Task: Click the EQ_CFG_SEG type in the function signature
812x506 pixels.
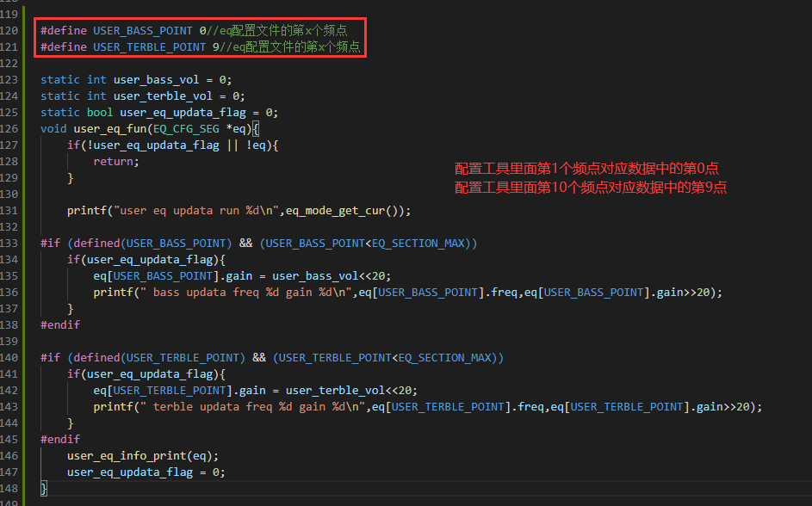Action: tap(186, 129)
